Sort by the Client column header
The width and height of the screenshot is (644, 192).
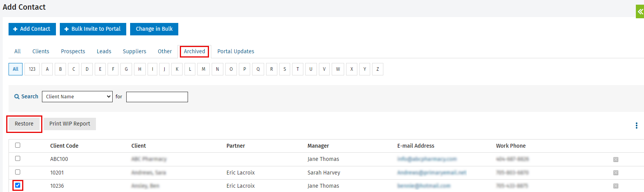coord(139,146)
